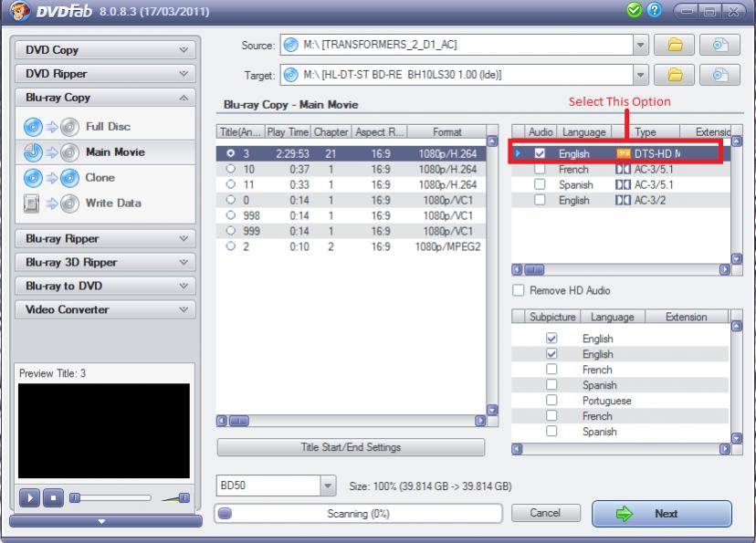Viewport: 756px width, 543px height.
Task: Click the DVDFab mascot logo icon
Action: [x=19, y=11]
